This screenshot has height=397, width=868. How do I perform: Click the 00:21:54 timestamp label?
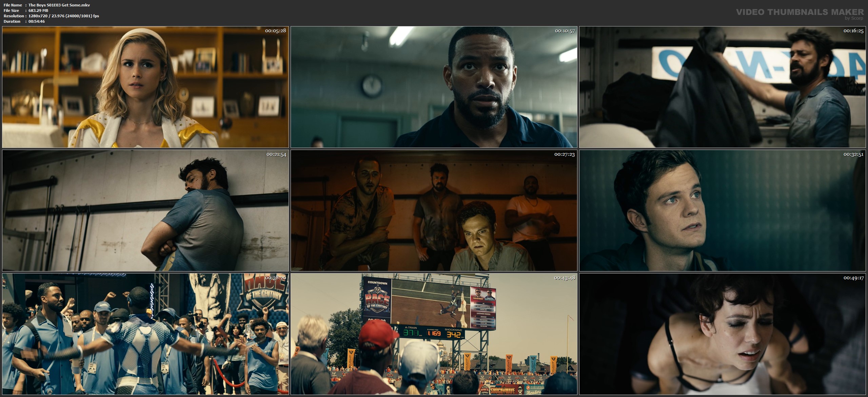point(276,154)
